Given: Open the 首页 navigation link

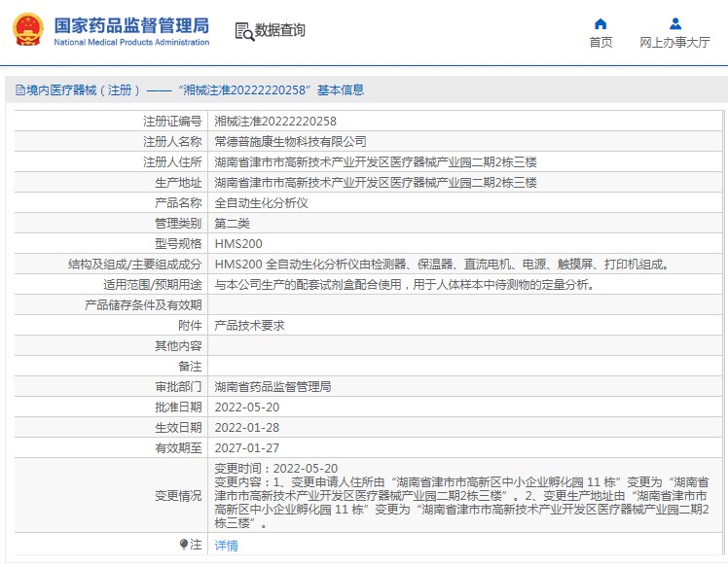Looking at the screenshot, I should coord(601,43).
